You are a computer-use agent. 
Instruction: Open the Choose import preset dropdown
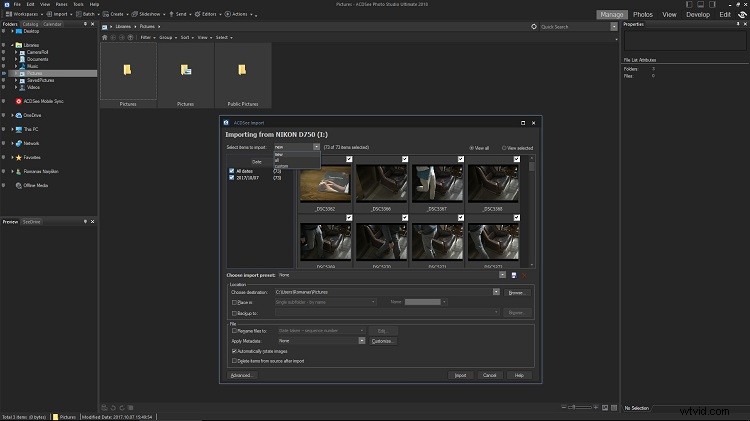coord(502,275)
